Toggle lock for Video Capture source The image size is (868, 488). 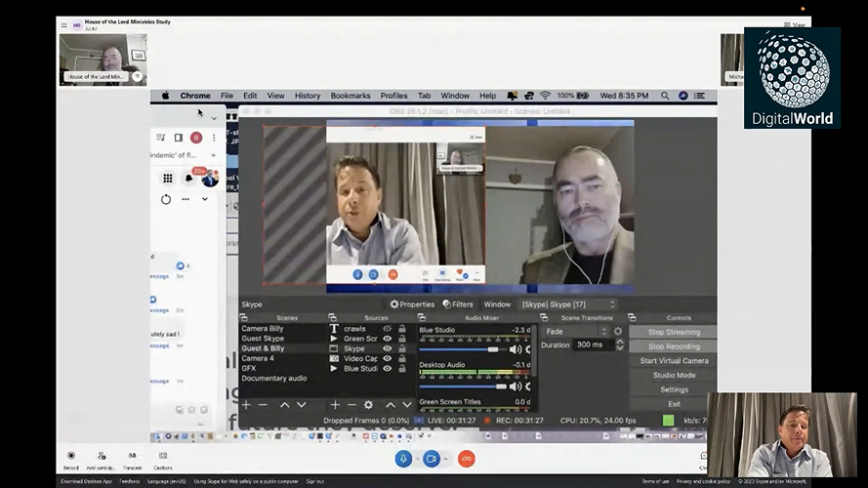click(x=400, y=358)
